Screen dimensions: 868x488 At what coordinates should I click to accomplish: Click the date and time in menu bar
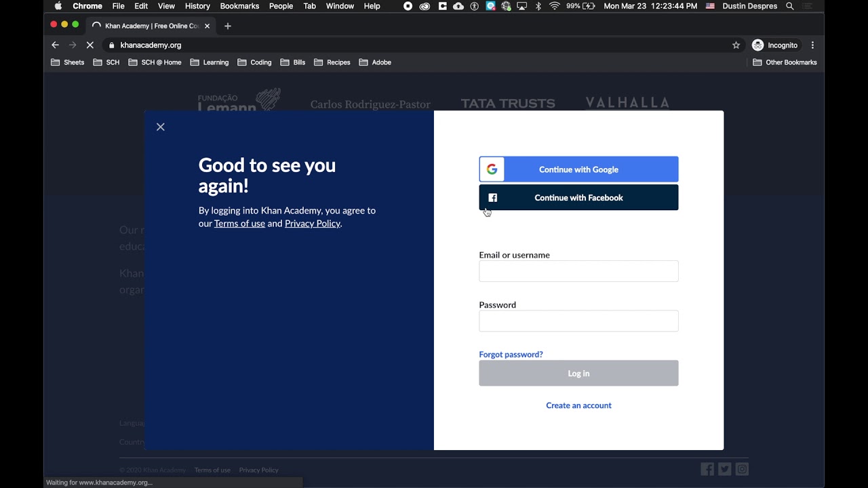pyautogui.click(x=650, y=6)
